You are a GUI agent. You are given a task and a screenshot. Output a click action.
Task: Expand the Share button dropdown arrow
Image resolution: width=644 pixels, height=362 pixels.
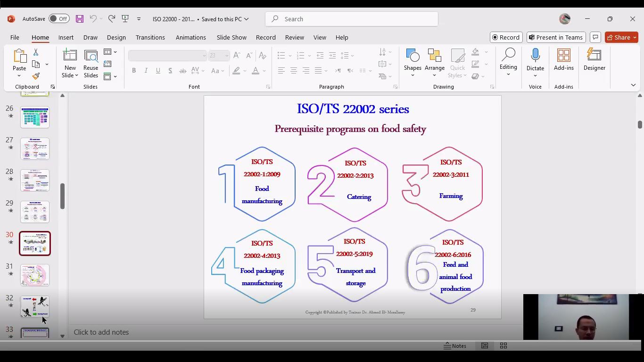[x=635, y=37]
